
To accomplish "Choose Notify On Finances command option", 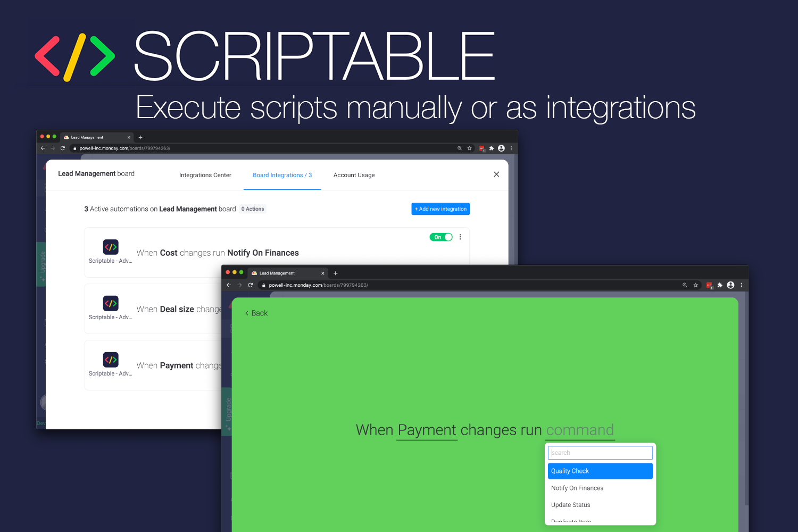I will (x=600, y=488).
